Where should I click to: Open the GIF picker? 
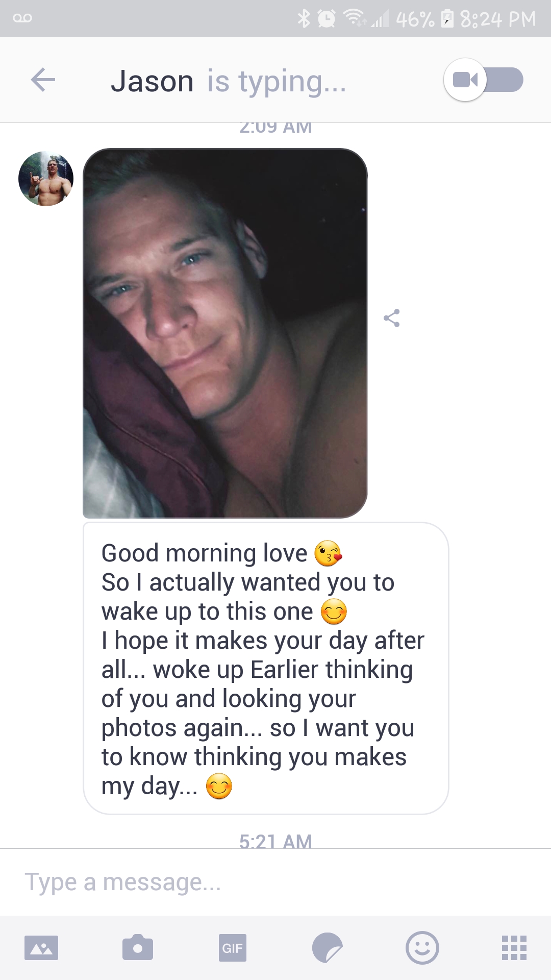(233, 948)
